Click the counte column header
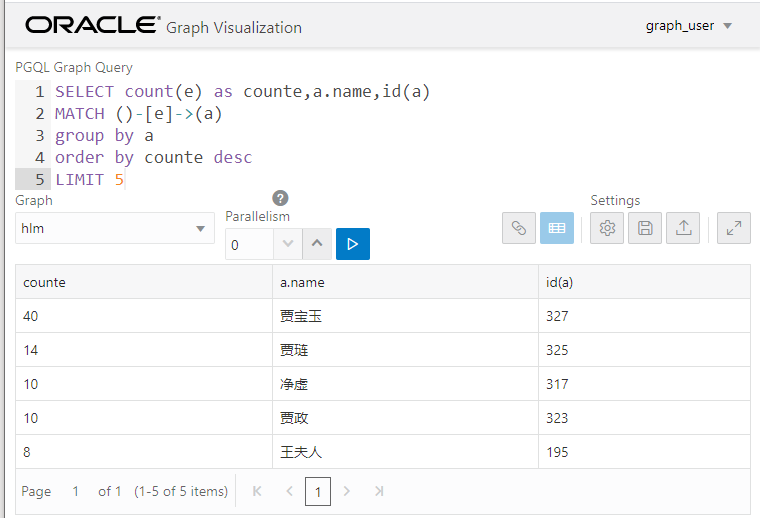 click(144, 282)
